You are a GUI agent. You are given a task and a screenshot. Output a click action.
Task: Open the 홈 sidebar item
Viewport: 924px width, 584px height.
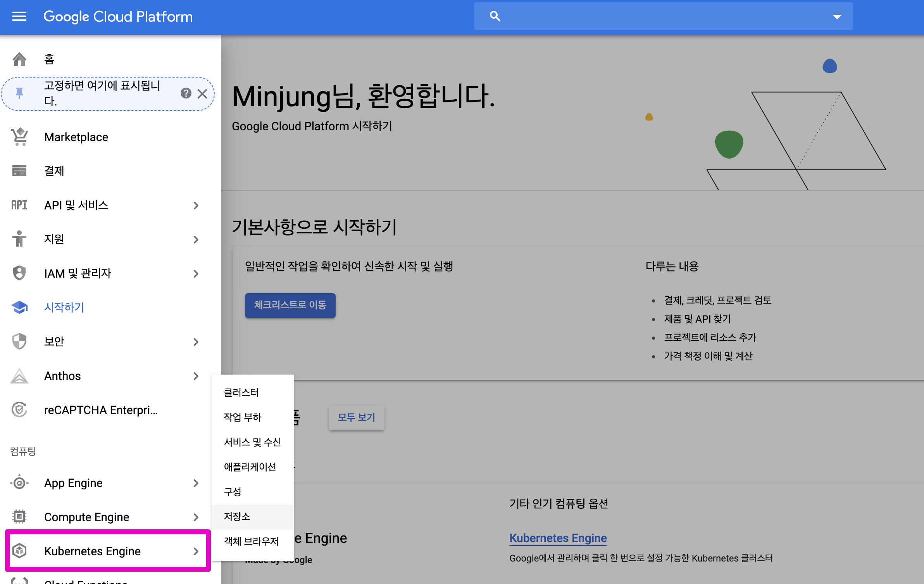tap(110, 59)
